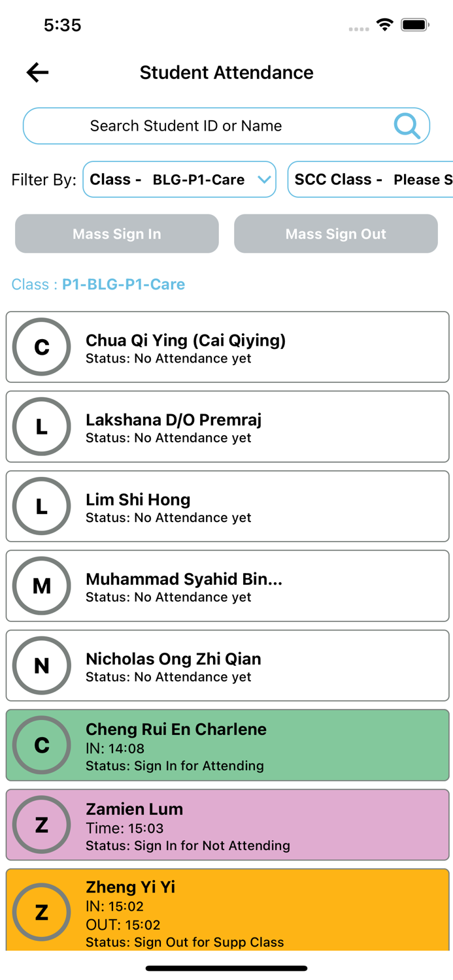Tap Cheng Rui En Charlene's avatar

[x=42, y=745]
